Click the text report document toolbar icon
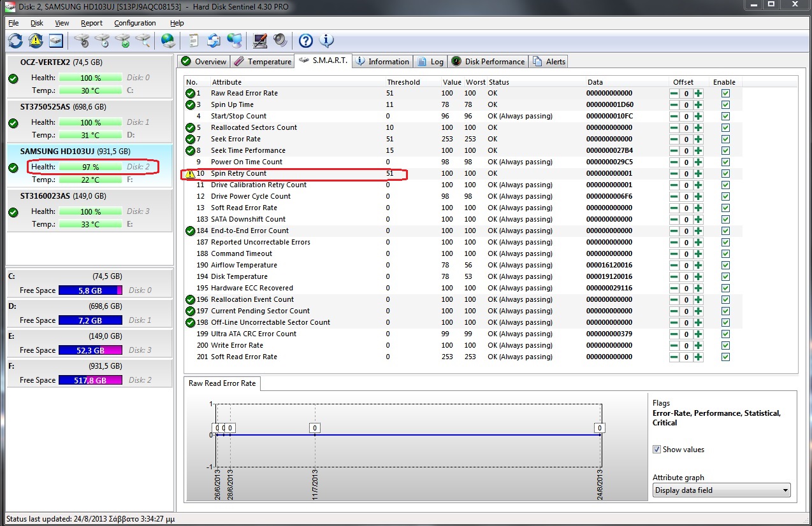Image resolution: width=812 pixels, height=526 pixels. (192, 41)
